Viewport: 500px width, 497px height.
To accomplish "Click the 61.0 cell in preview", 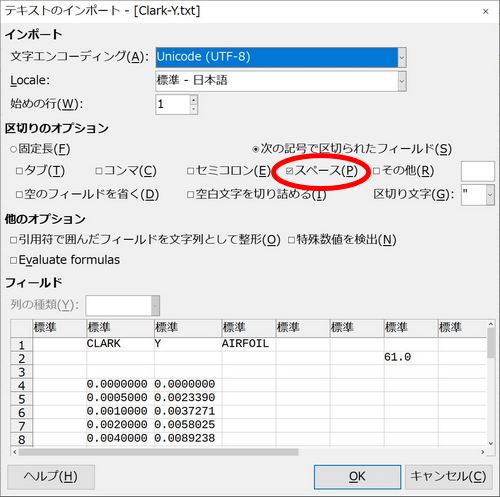I will [x=411, y=357].
